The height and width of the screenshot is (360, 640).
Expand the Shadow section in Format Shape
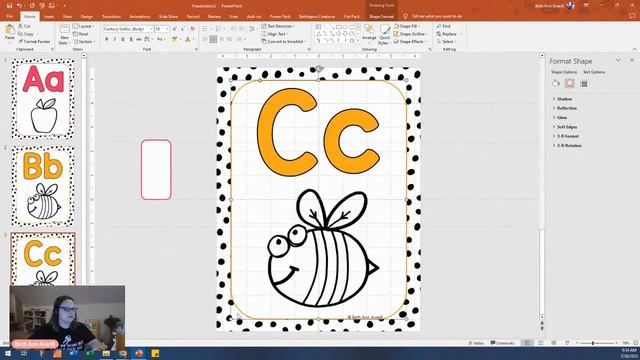[563, 99]
